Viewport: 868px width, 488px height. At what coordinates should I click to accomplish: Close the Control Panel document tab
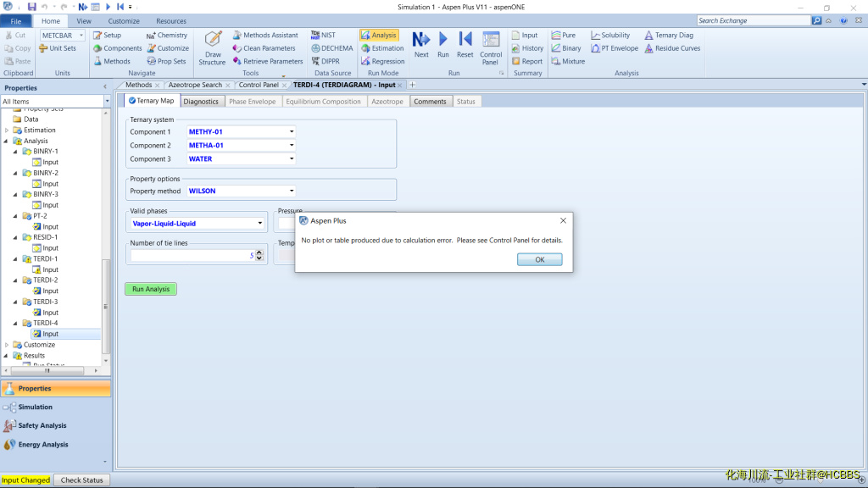[284, 86]
